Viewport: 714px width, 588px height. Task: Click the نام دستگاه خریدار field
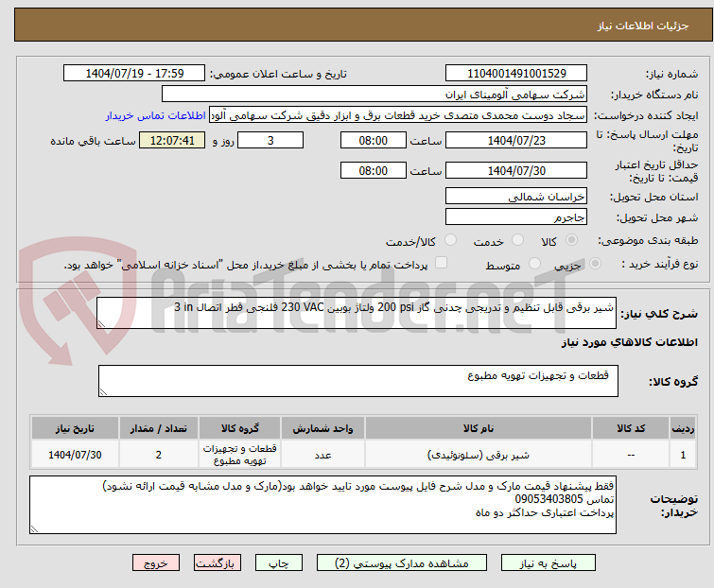coord(374,94)
